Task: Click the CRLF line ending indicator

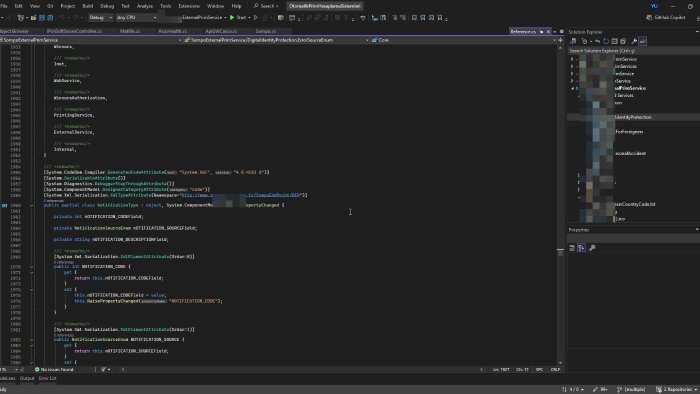Action: coord(555,369)
